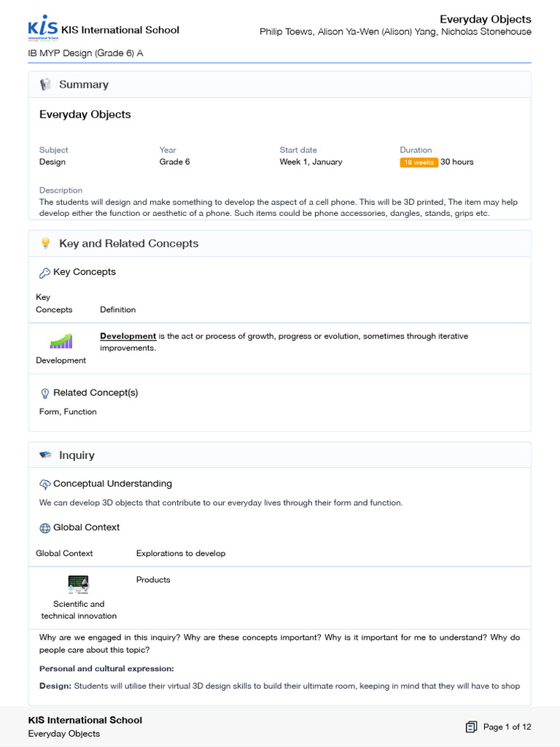Click the Scientific and technical innovation image

[x=78, y=584]
